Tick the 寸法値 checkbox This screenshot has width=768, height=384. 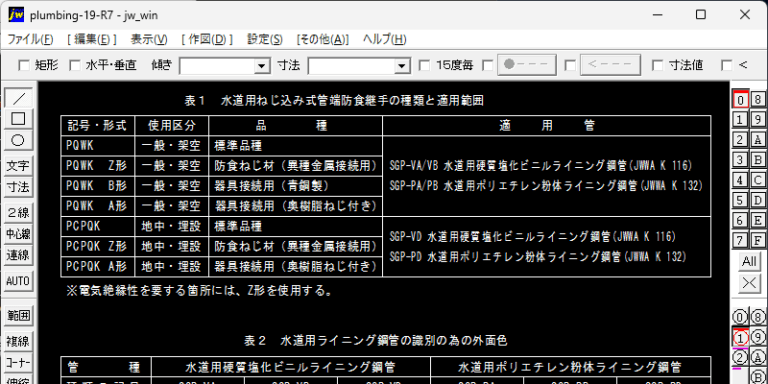(658, 65)
